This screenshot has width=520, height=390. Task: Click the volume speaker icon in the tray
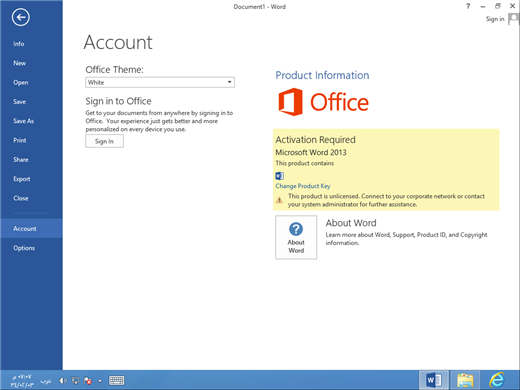click(x=63, y=380)
